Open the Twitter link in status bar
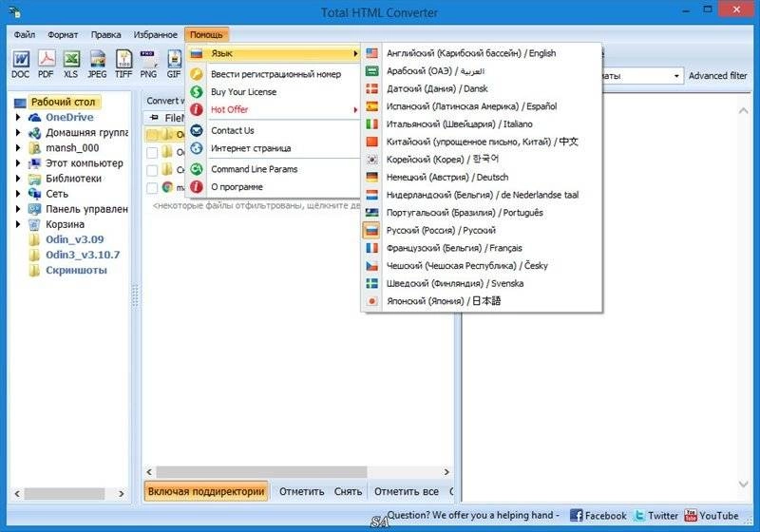 656,515
